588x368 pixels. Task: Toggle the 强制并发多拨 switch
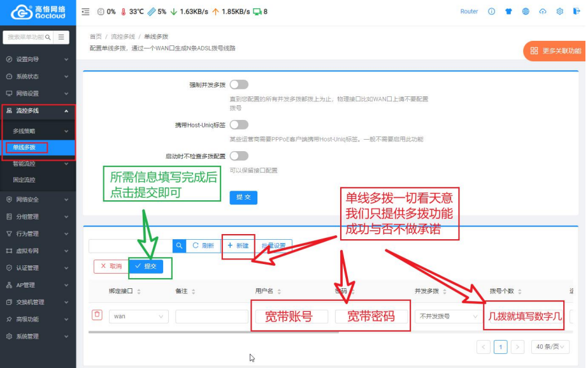(x=239, y=84)
